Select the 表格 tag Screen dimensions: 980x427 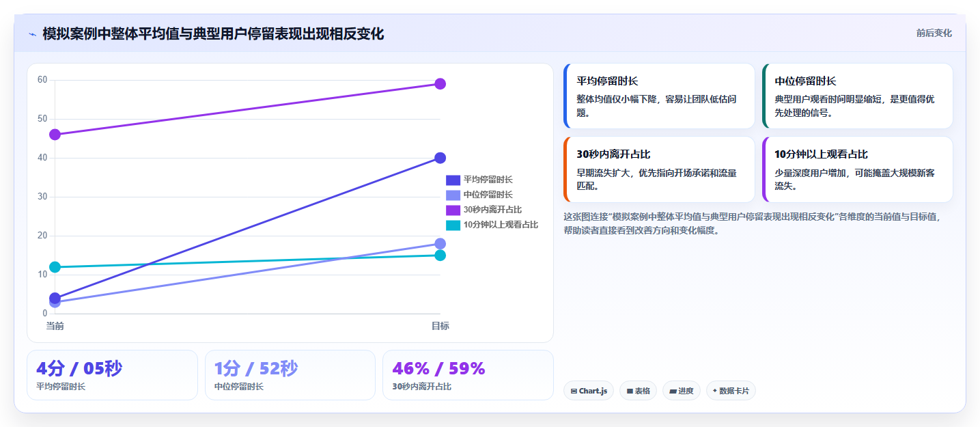[638, 391]
